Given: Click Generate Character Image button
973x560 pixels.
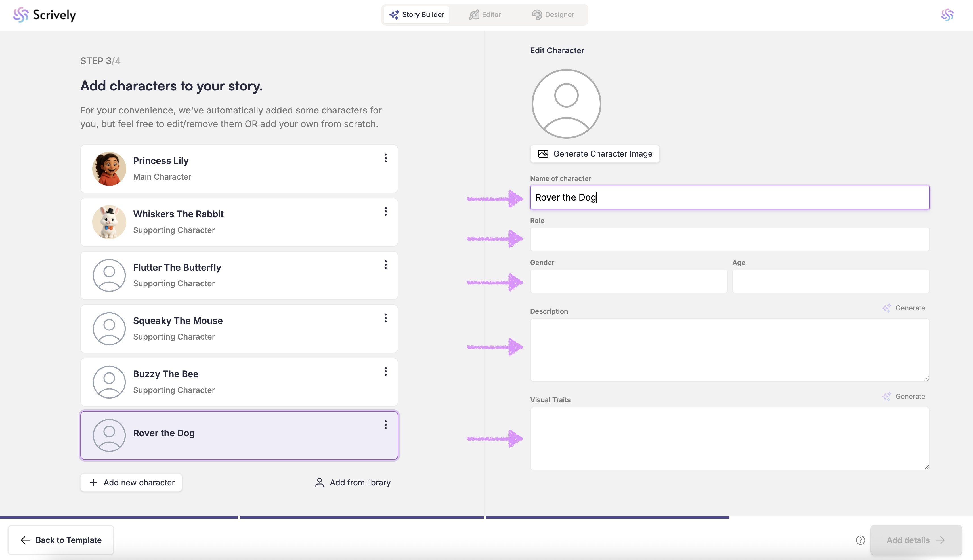Looking at the screenshot, I should (x=595, y=154).
